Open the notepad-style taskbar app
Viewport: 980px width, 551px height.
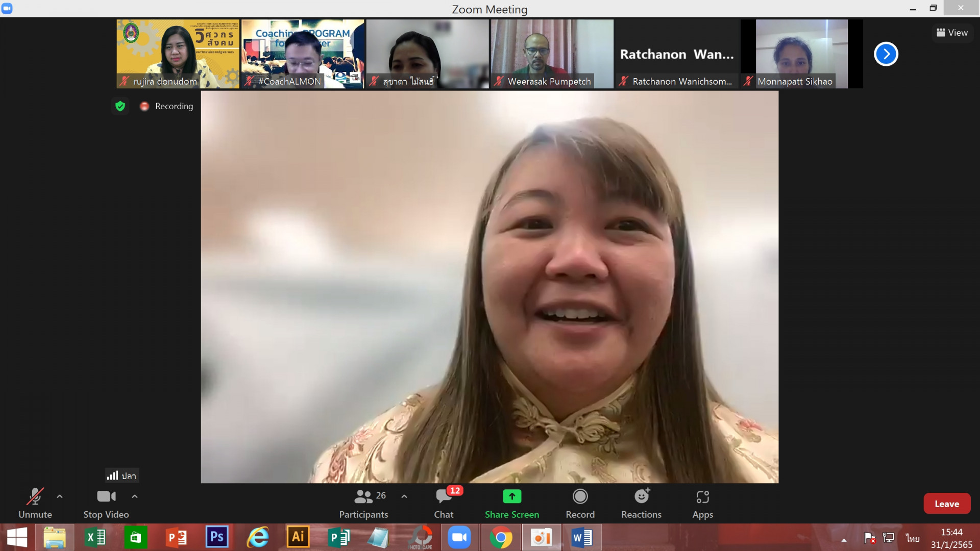coord(379,537)
